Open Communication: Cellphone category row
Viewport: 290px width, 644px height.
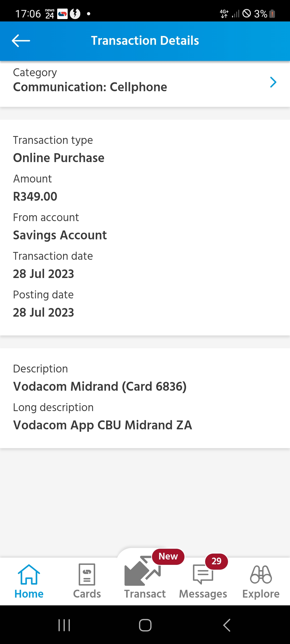(90, 87)
